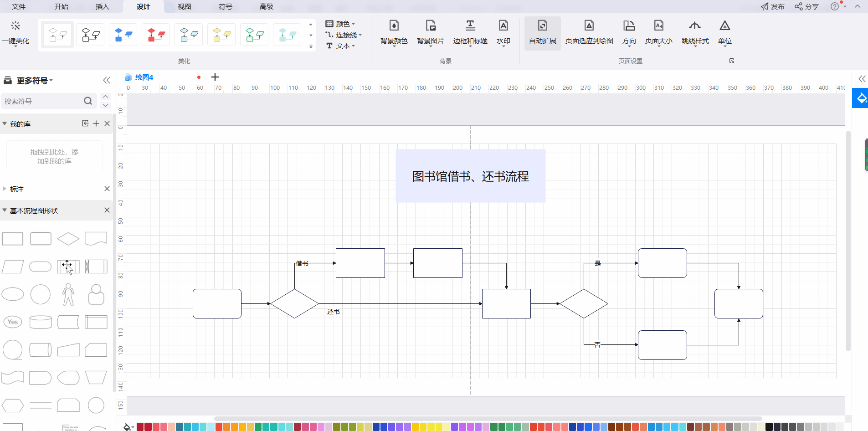Switch to the 高级 tab

click(x=267, y=6)
